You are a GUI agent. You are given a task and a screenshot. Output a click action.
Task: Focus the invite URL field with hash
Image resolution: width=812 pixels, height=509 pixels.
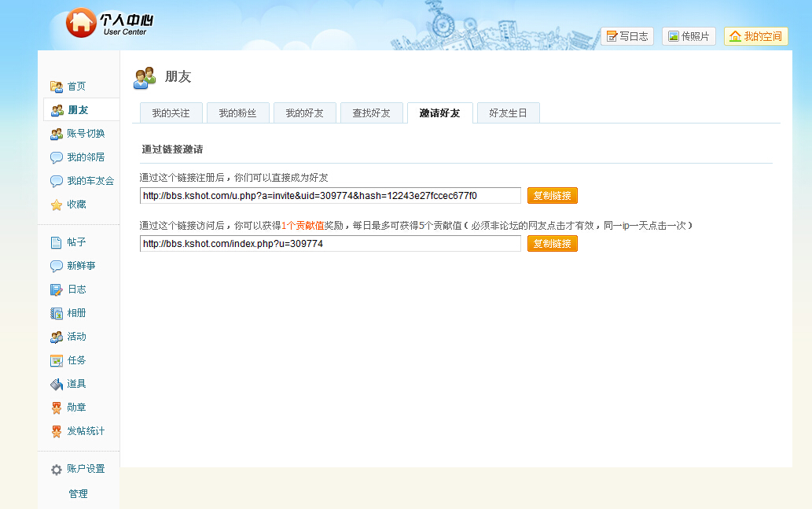(330, 195)
